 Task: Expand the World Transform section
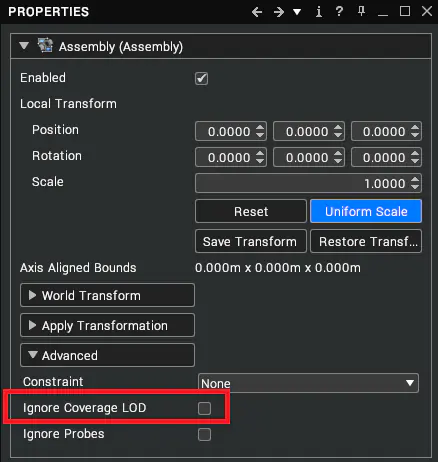pyautogui.click(x=107, y=295)
